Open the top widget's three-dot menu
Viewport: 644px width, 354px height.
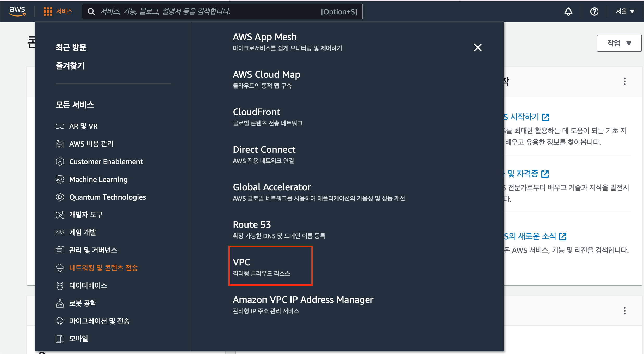(624, 81)
